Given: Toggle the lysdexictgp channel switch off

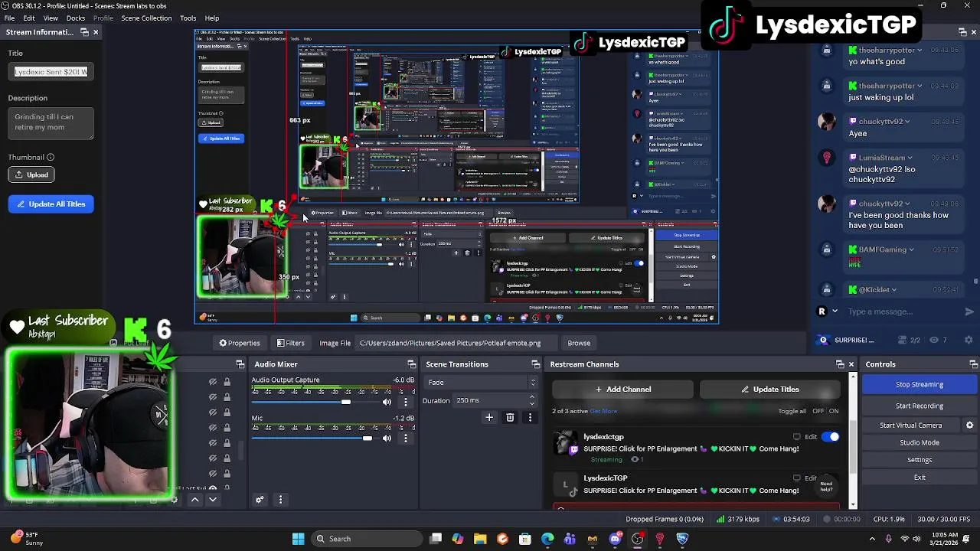Looking at the screenshot, I should point(831,437).
